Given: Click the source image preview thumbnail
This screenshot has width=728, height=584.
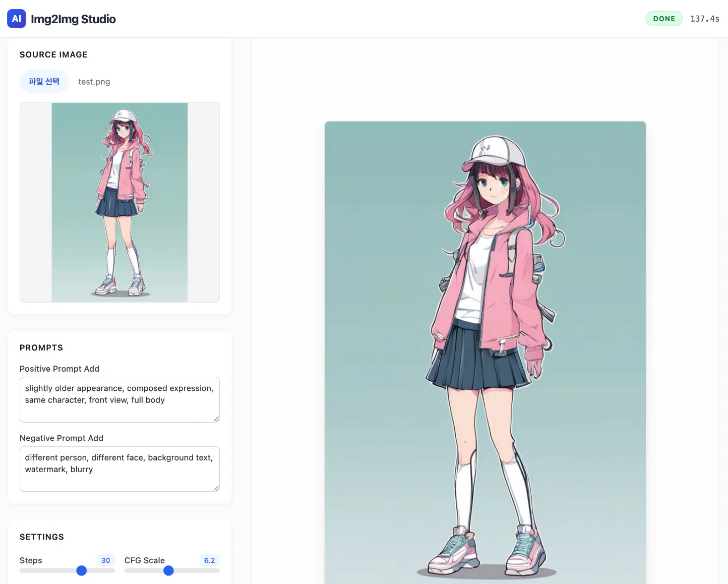Looking at the screenshot, I should pos(119,202).
